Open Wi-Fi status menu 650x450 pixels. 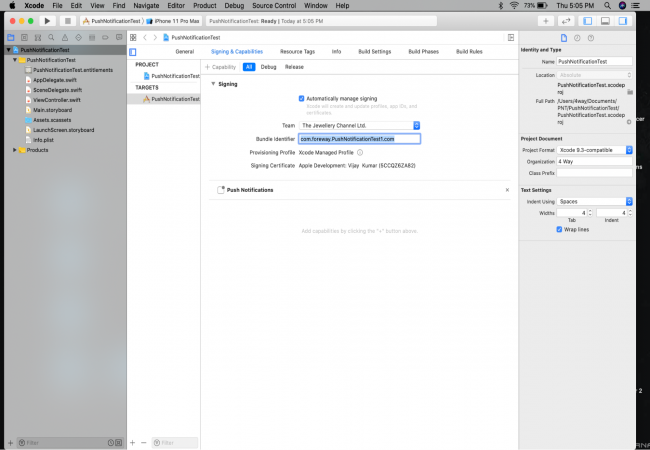(514, 5)
